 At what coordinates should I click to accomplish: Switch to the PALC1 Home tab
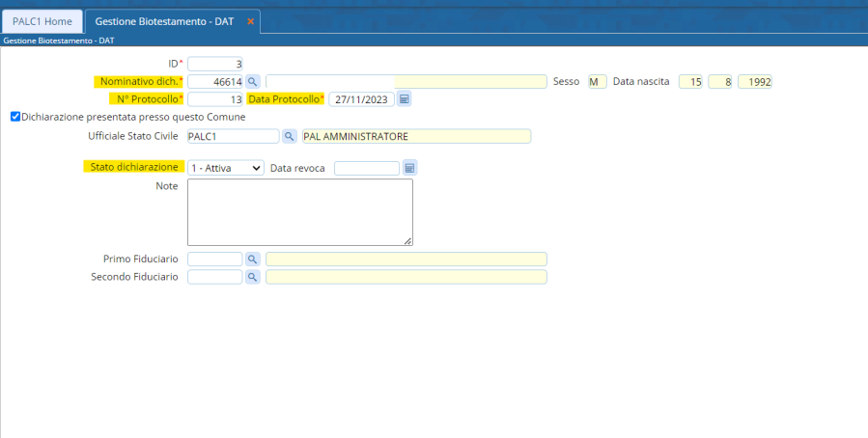point(42,21)
